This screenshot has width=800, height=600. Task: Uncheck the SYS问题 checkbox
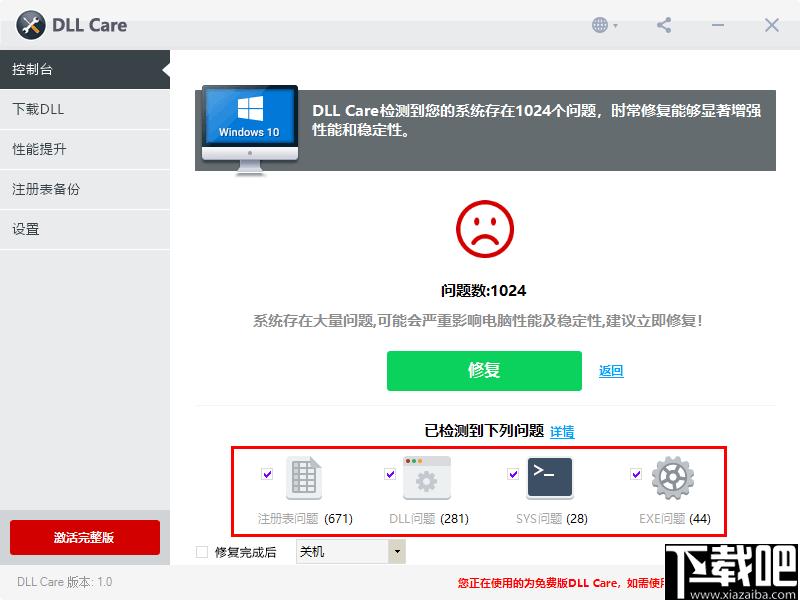[513, 474]
